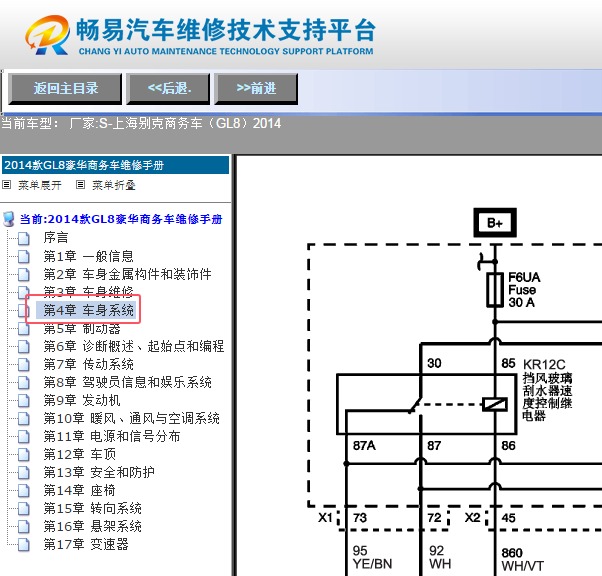This screenshot has height=576, width=602.
Task: Click connector X1 label in diagram
Action: click(326, 517)
